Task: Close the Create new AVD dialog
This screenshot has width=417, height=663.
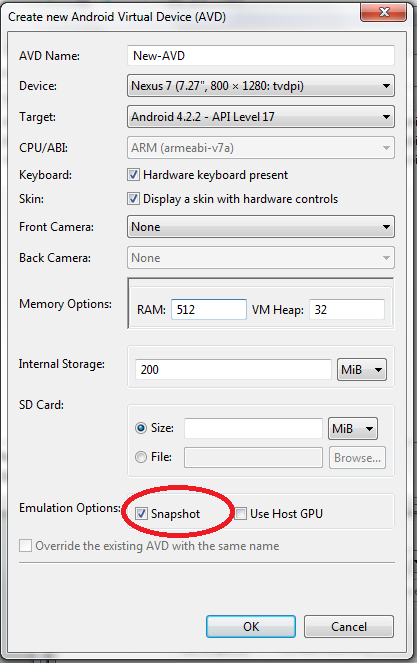Action: pos(384,11)
